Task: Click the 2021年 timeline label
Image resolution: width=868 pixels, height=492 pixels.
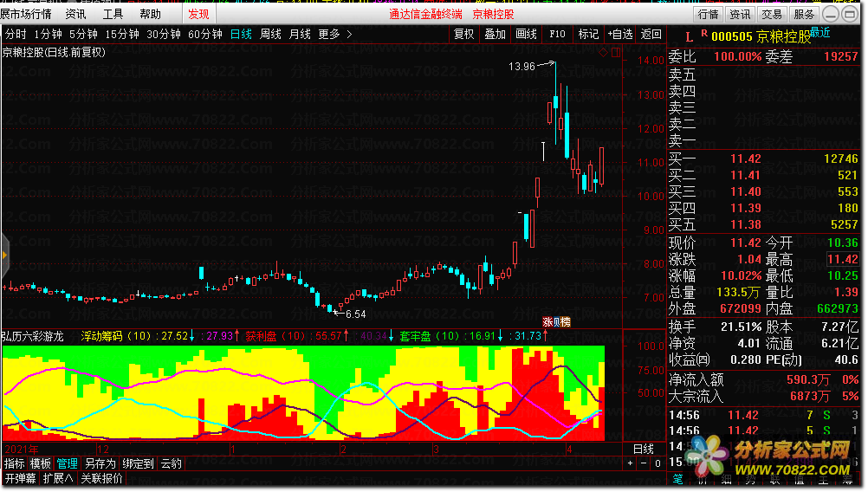Action: click(x=22, y=450)
